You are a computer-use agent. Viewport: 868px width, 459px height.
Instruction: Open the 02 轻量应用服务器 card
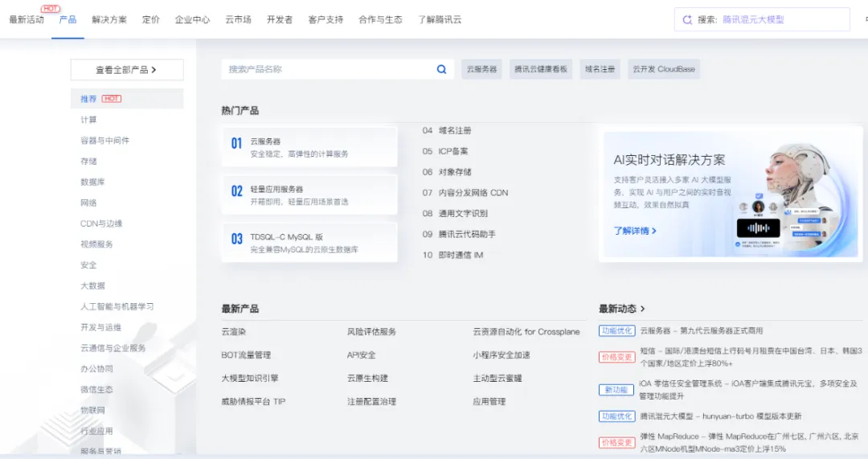tap(309, 195)
